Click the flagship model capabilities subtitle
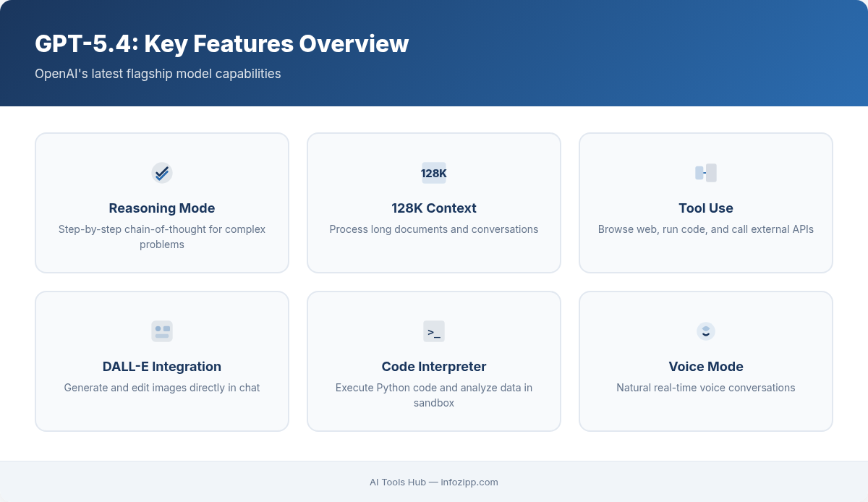 click(x=158, y=73)
